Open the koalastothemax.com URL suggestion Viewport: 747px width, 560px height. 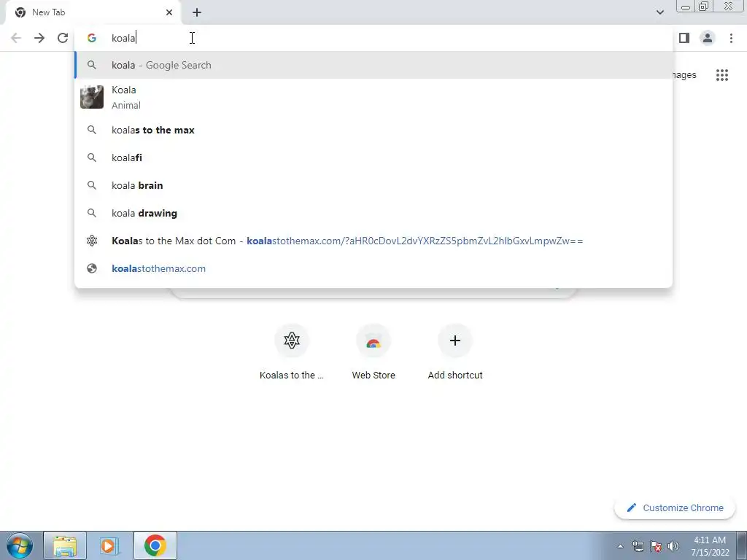click(373, 268)
